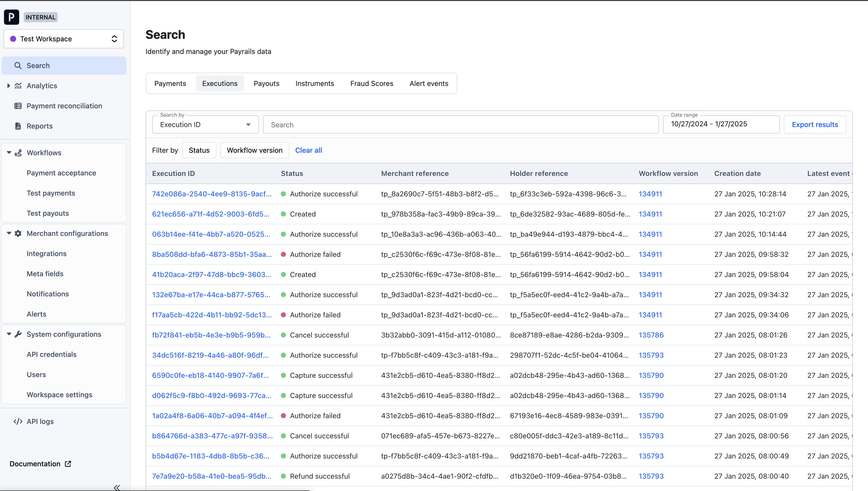Click the Merchant configurations gear icon

18,233
